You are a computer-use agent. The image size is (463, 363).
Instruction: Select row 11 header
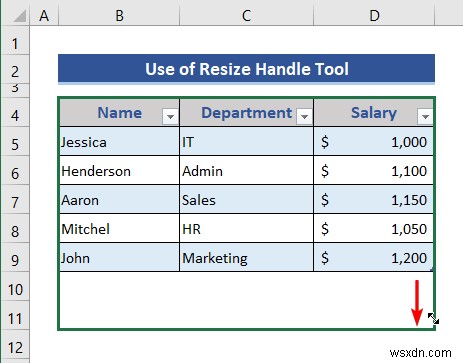[15, 315]
